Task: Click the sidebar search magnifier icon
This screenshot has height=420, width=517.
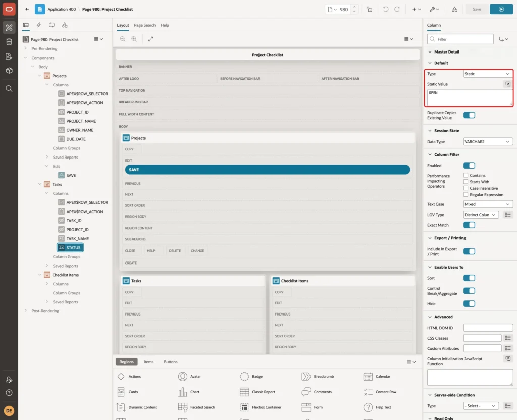Action: (x=9, y=89)
